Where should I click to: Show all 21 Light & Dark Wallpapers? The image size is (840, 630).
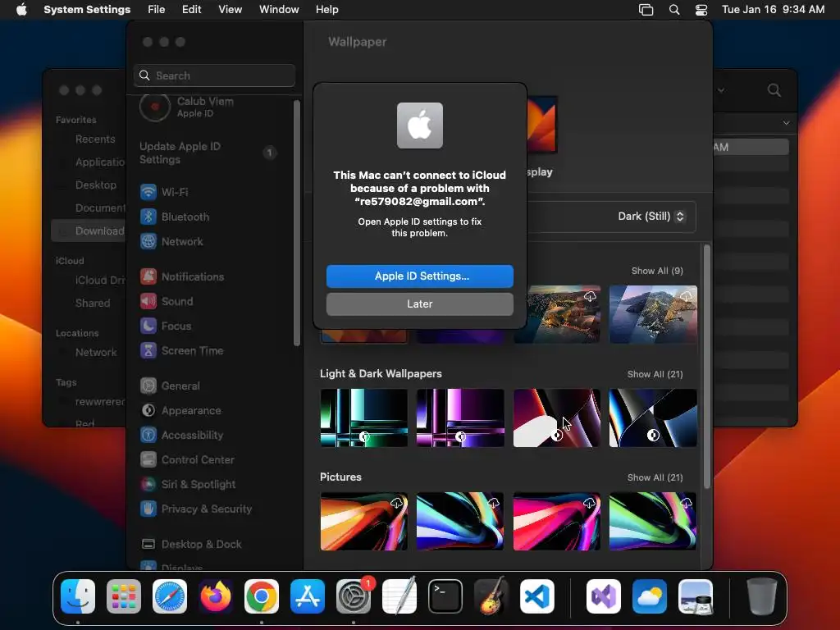pos(655,374)
